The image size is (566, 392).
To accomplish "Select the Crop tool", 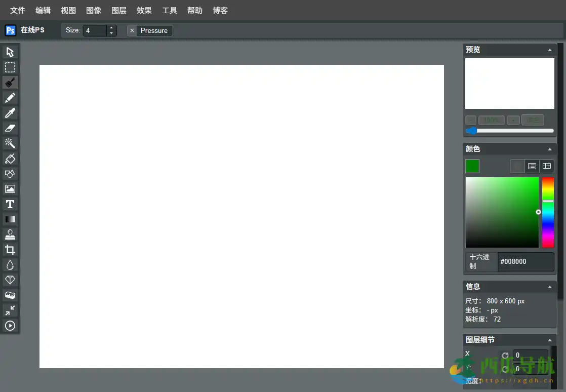I will click(x=10, y=249).
